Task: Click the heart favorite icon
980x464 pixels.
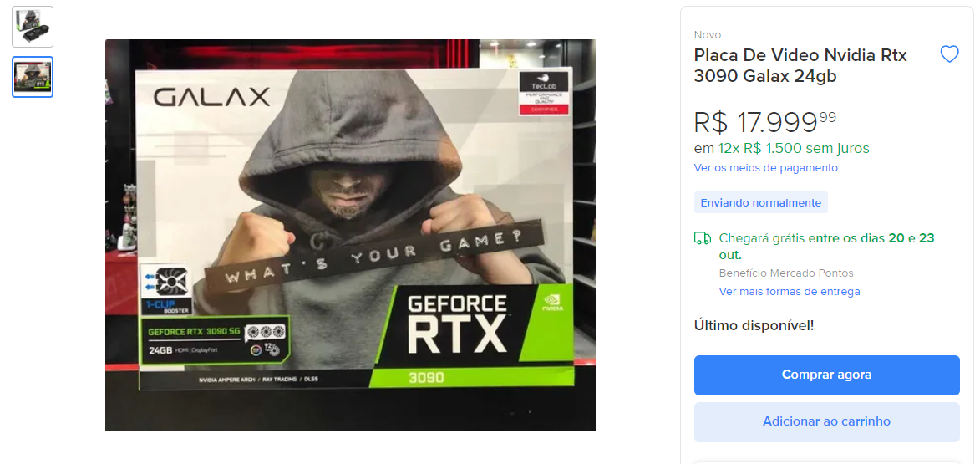Action: [949, 54]
